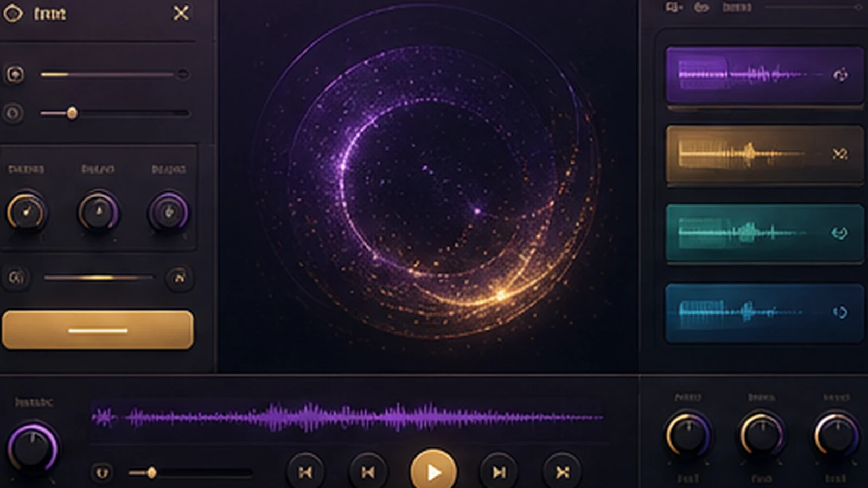868x488 pixels.
Task: Click the large gold button in left panel
Action: coord(98,329)
